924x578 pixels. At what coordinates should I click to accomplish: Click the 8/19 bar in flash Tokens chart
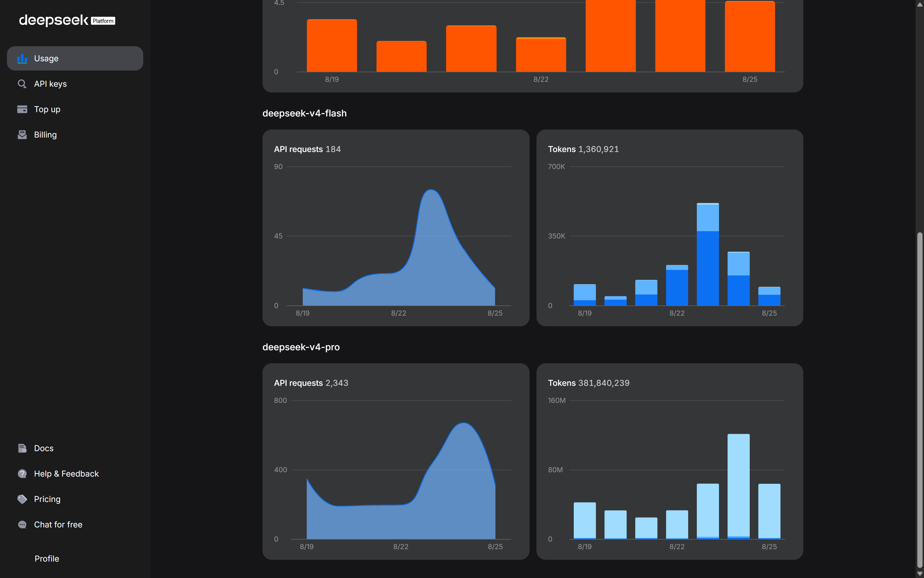pyautogui.click(x=584, y=295)
